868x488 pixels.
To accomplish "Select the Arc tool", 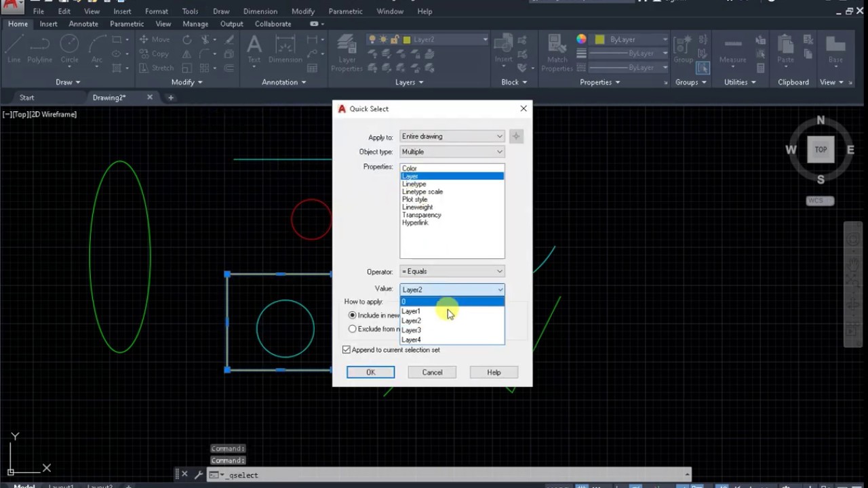I will point(97,49).
